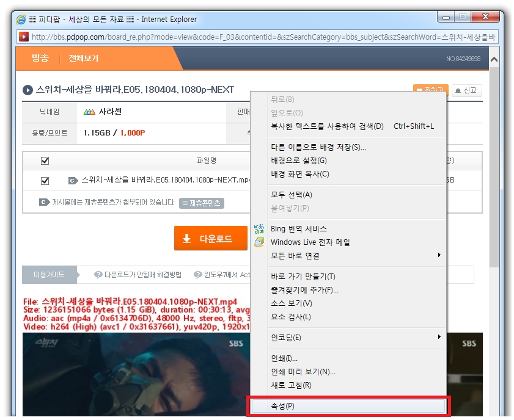The height and width of the screenshot is (420, 514).
Task: Click the 신고 report button
Action: (x=466, y=90)
